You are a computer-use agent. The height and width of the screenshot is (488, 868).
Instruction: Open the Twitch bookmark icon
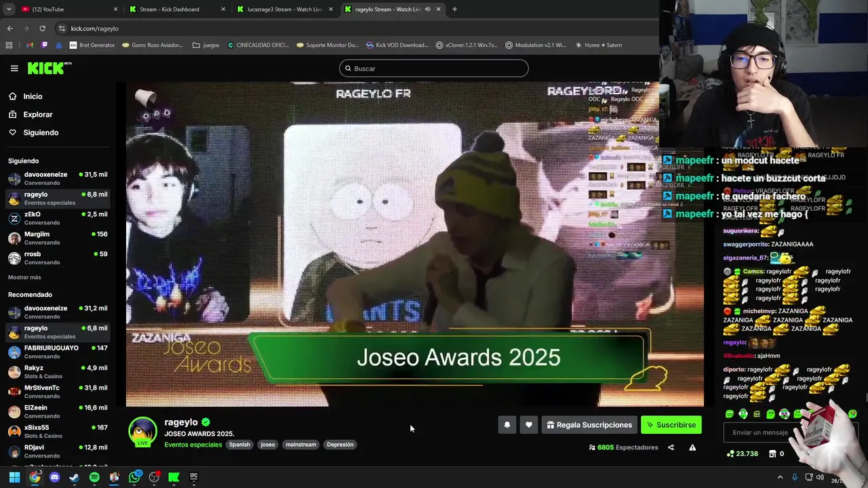[45, 45]
